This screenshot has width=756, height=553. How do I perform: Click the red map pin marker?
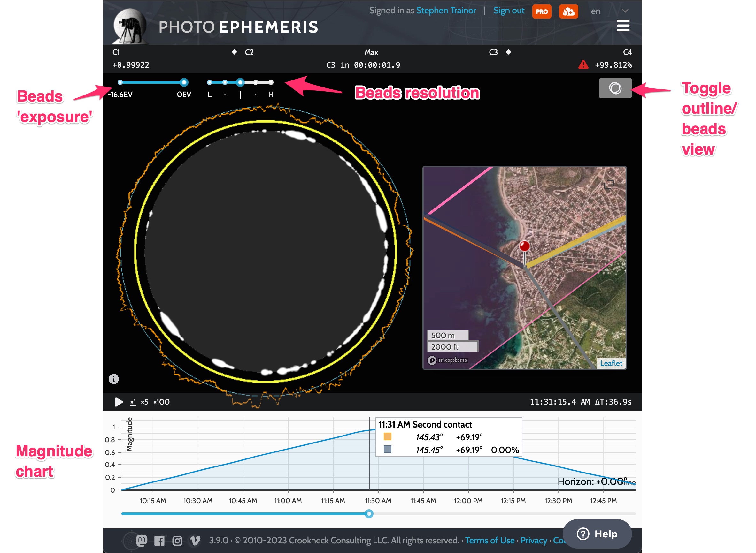[524, 246]
